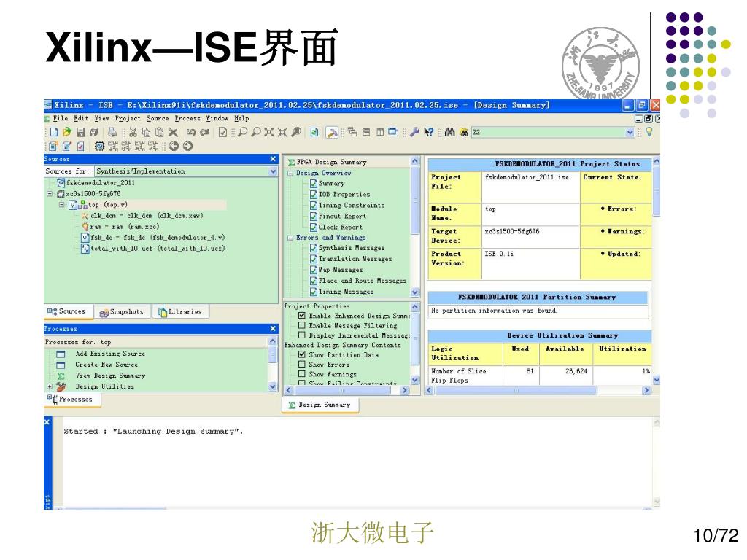Click the chip Implement Top Module icon
This screenshot has height=560, width=747.
pos(99,146)
